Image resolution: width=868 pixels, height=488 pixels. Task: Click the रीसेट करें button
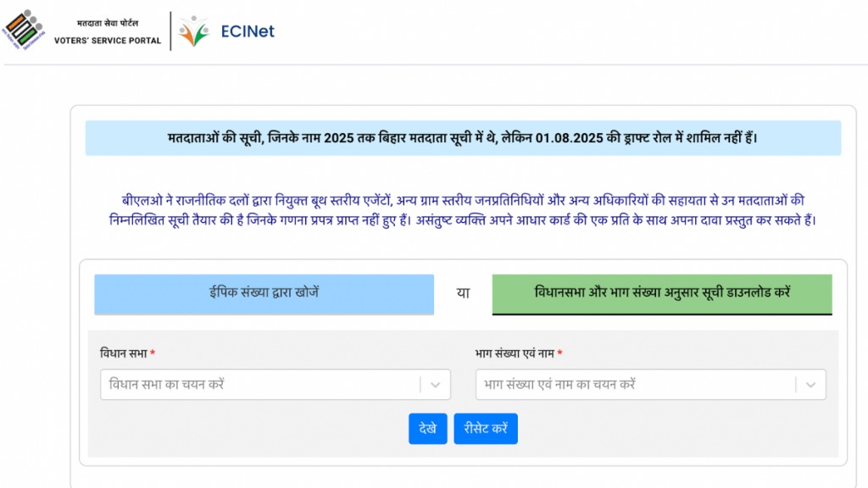[x=485, y=429]
